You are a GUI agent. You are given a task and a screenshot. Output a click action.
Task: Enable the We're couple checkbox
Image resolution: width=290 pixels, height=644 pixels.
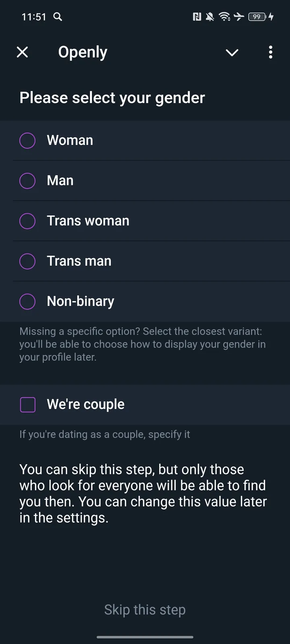(x=28, y=405)
